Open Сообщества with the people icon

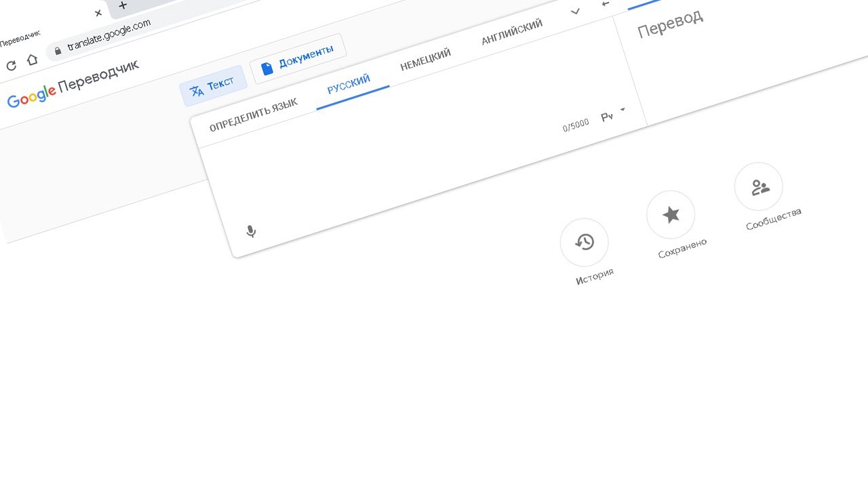[x=759, y=186]
